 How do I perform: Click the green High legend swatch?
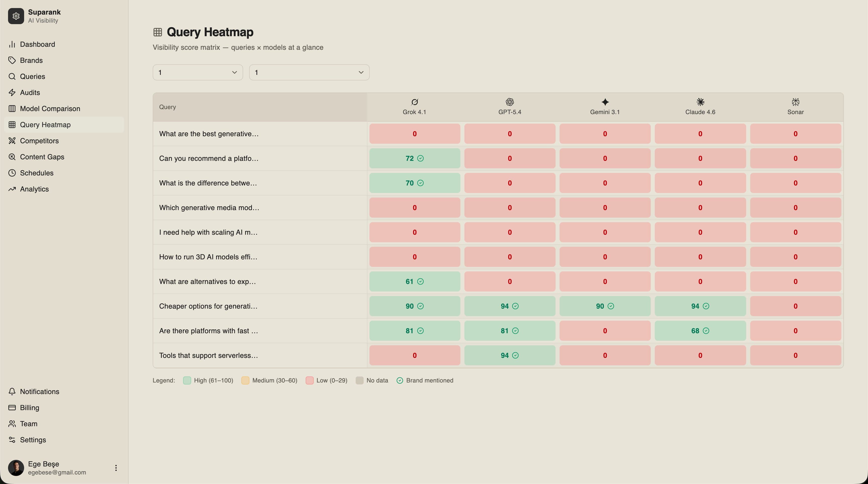[x=187, y=380]
